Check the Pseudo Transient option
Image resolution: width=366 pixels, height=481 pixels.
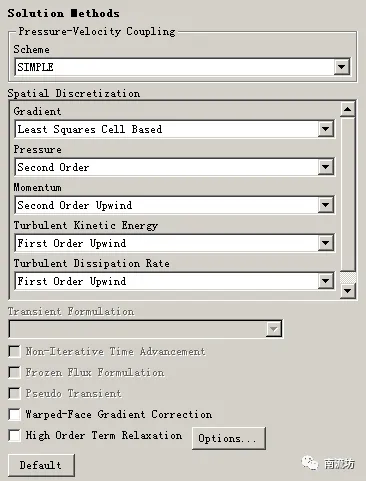click(x=14, y=394)
